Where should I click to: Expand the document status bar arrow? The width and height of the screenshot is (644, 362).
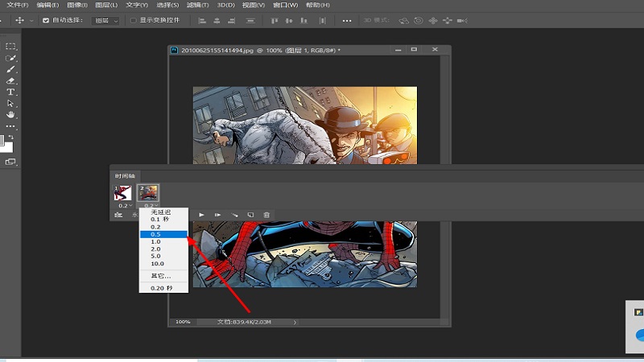tap(295, 323)
